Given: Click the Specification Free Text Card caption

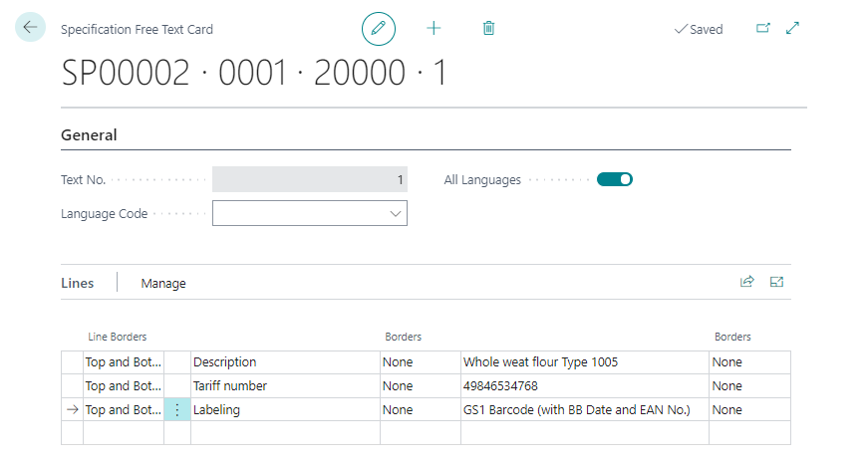Looking at the screenshot, I should pos(137,29).
